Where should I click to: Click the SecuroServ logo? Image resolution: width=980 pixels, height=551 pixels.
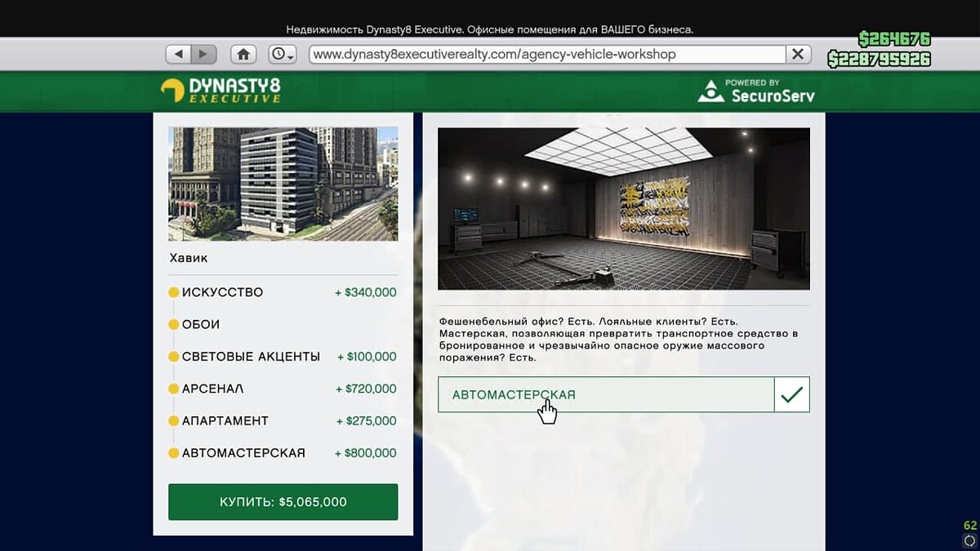[x=756, y=91]
